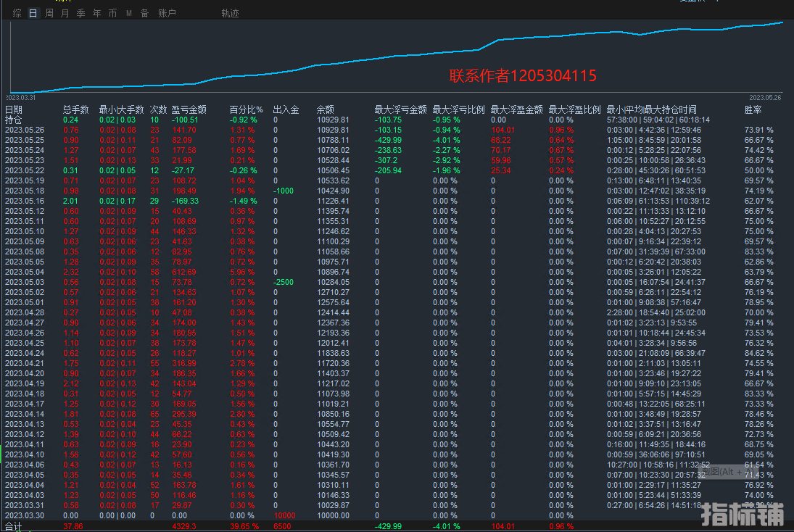Open the 备 notes tab
Screen dimensions: 794x532
click(x=145, y=13)
